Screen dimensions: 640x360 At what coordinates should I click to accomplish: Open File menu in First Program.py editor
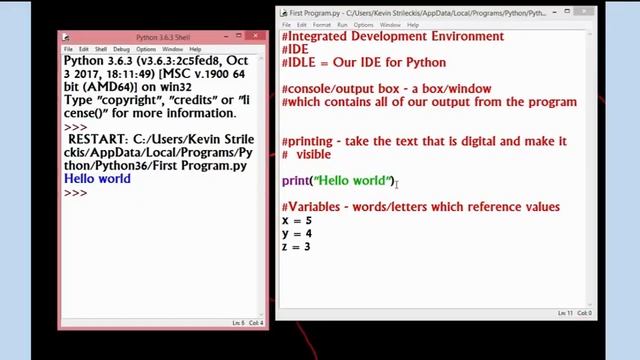click(287, 25)
